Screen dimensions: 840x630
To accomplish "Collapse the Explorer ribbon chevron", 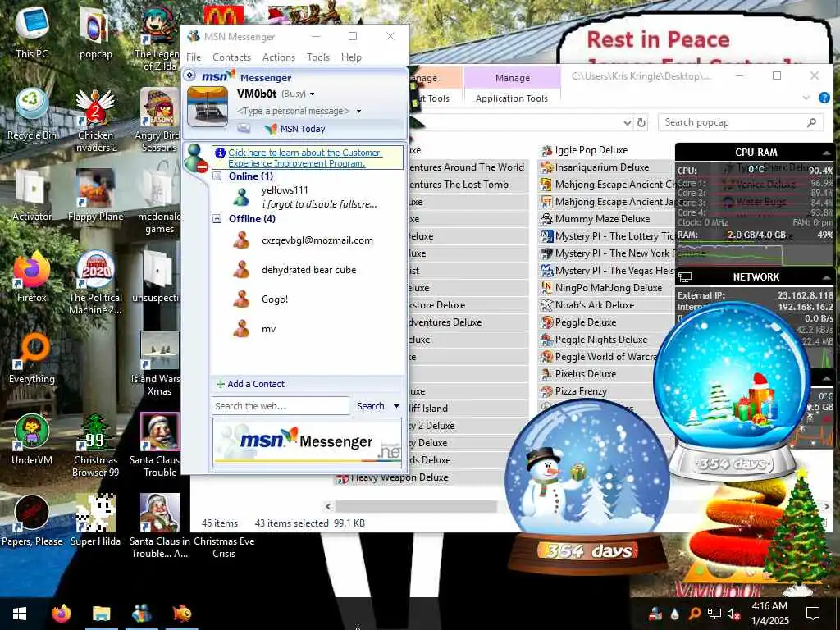I will [806, 98].
